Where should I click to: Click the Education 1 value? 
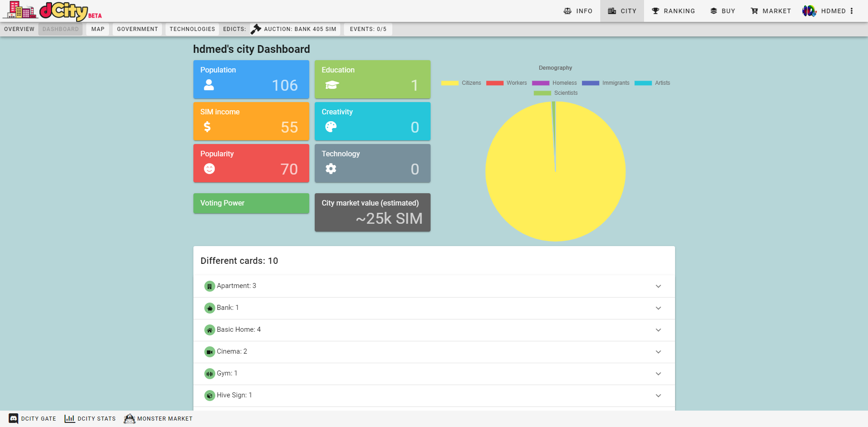[414, 85]
